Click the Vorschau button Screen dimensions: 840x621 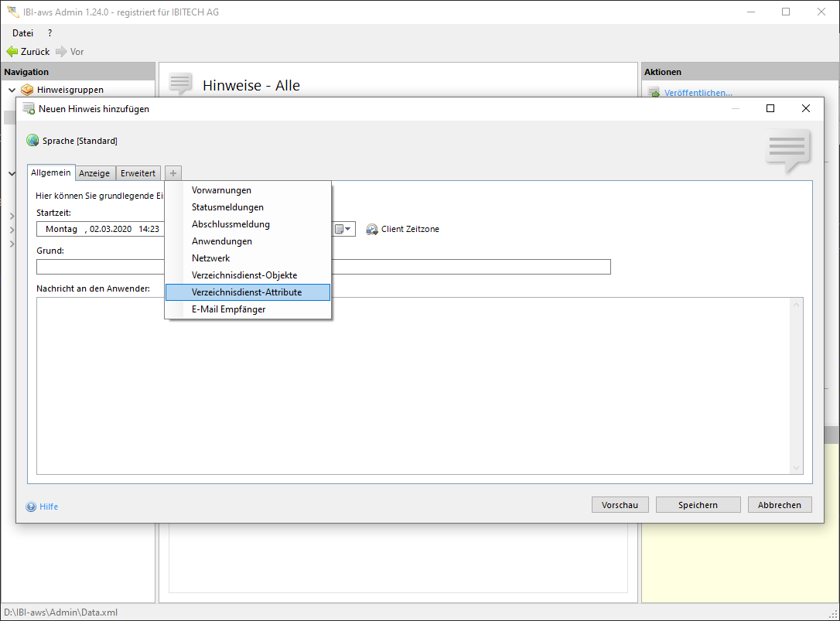[620, 505]
